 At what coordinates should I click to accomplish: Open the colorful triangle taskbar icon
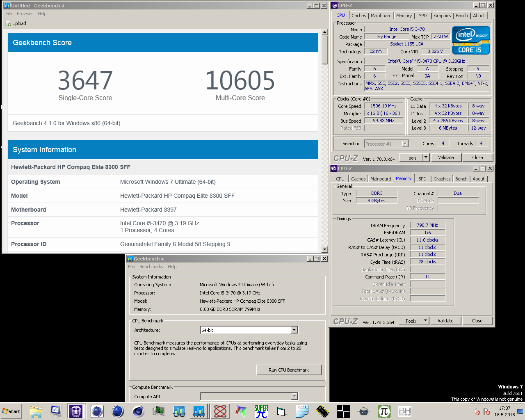[x=241, y=411]
